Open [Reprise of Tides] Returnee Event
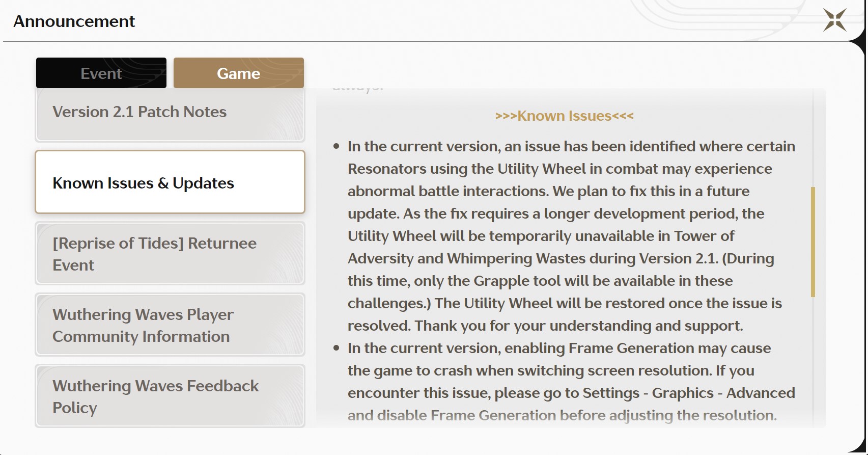Viewport: 868px width, 455px height. [x=170, y=253]
